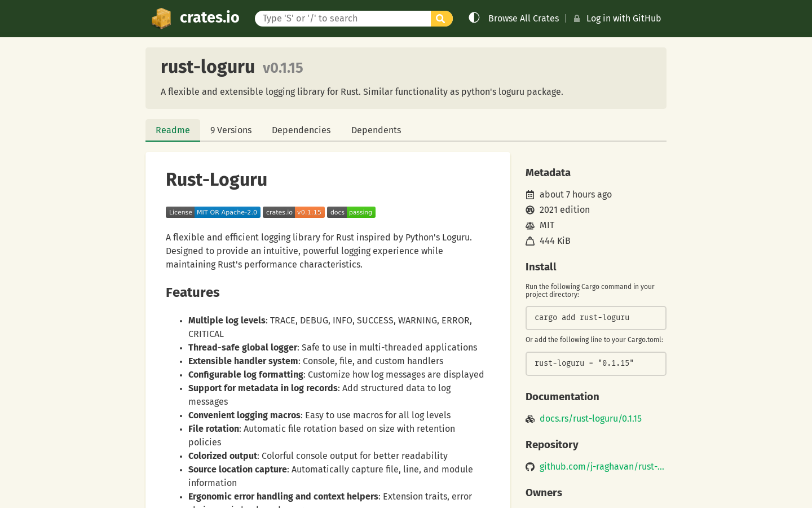Open the docs.rs/rust-loguru/0.1.15 link

[590, 419]
